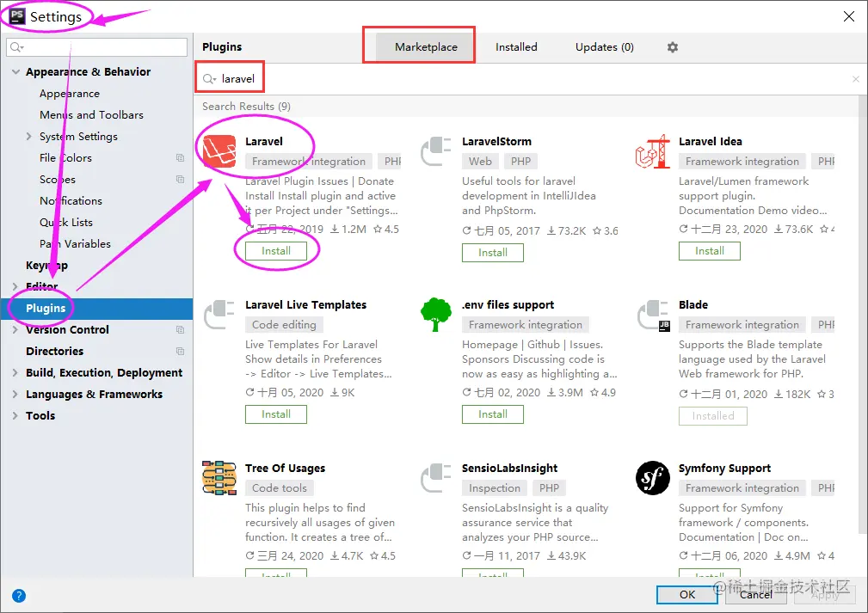Click the Code tools tag
This screenshot has height=613, width=868.
[279, 487]
